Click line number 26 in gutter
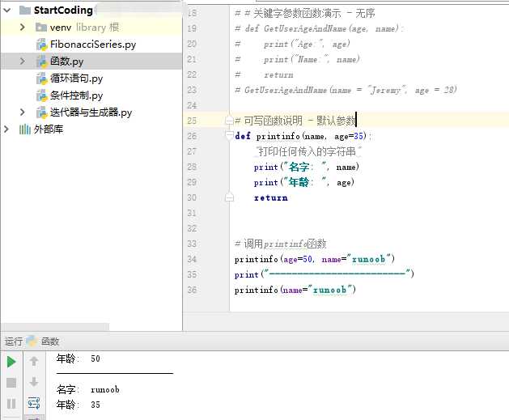Viewport: 509px width, 420px height. pyautogui.click(x=192, y=136)
